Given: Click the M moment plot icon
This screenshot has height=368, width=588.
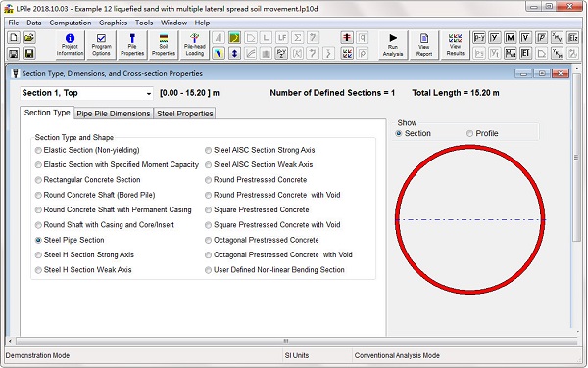Looking at the screenshot, I should coord(511,38).
